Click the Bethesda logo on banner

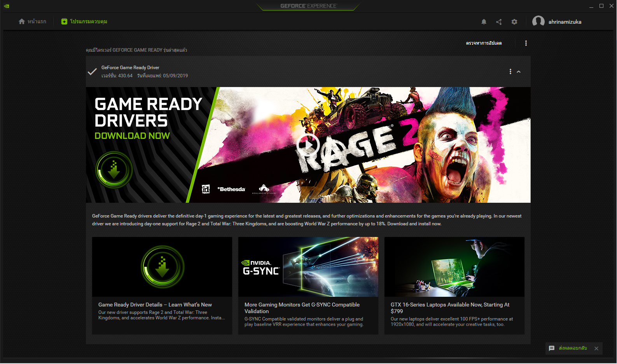(x=231, y=189)
